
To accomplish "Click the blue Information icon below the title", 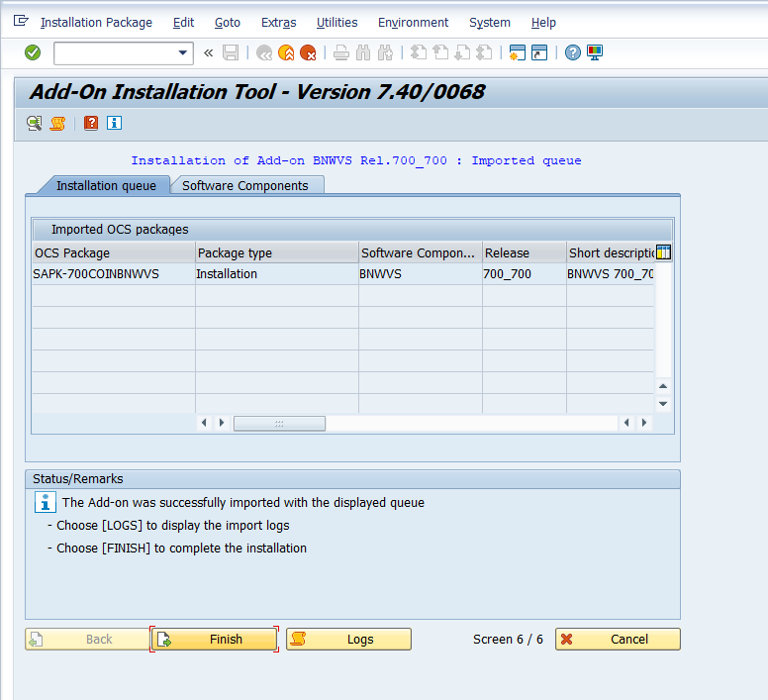I will (x=114, y=123).
